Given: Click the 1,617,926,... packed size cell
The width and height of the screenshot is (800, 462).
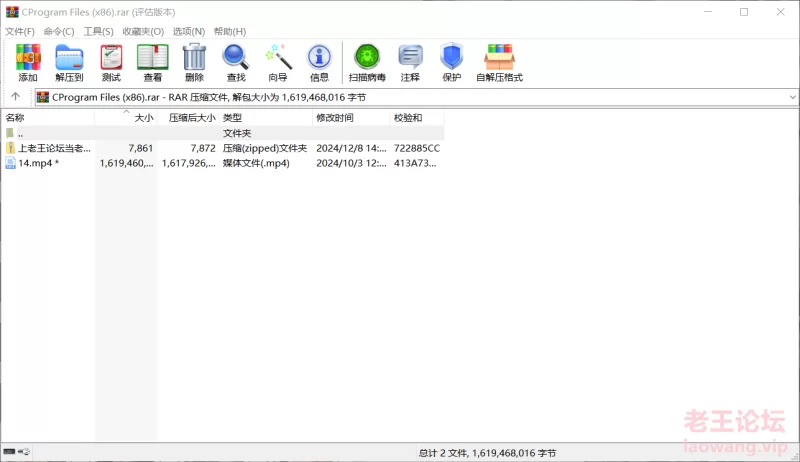Looking at the screenshot, I should point(189,163).
